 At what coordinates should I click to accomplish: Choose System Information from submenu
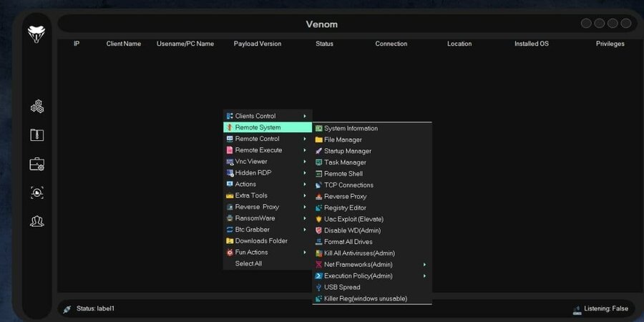coord(351,129)
